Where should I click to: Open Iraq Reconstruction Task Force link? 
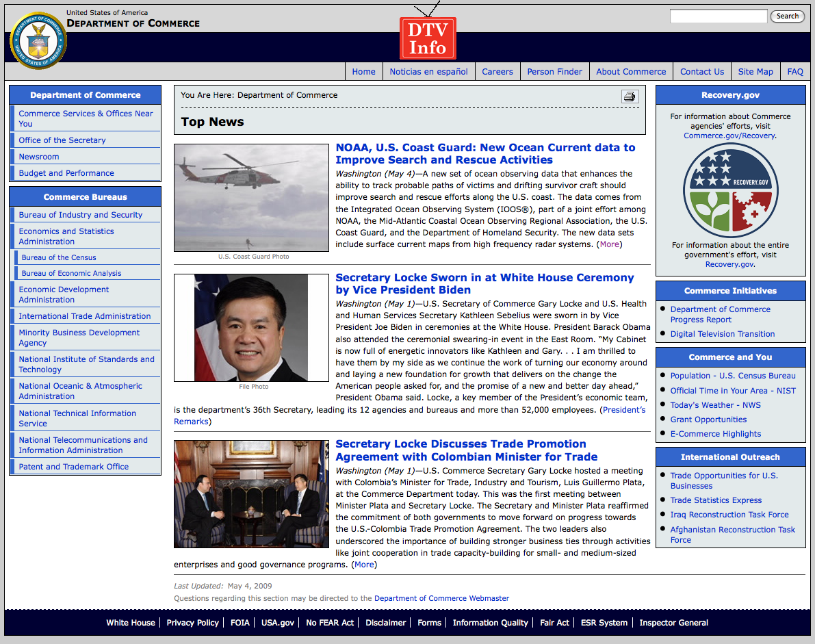pos(729,515)
